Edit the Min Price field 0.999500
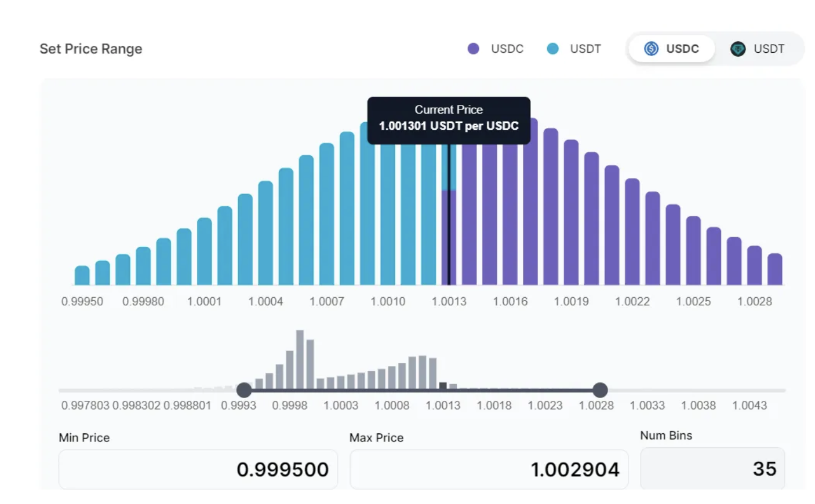Image resolution: width=815 pixels, height=504 pixels. tap(198, 469)
